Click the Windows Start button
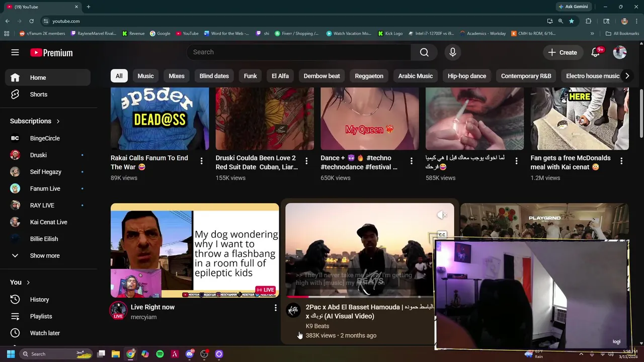This screenshot has height=362, width=644. [11, 354]
